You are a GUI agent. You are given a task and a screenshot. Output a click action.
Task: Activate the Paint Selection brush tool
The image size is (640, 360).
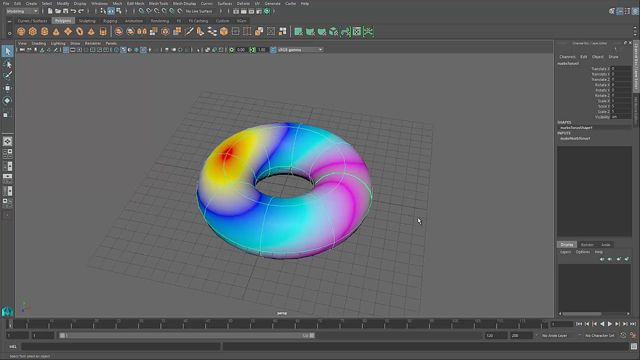(7, 76)
